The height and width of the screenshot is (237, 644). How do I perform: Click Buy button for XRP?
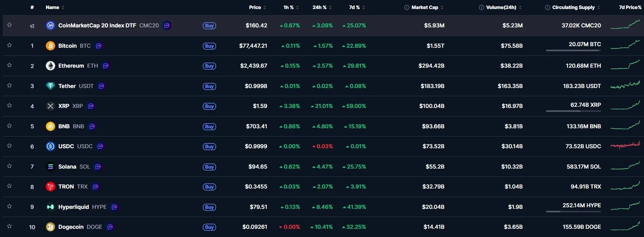[209, 106]
